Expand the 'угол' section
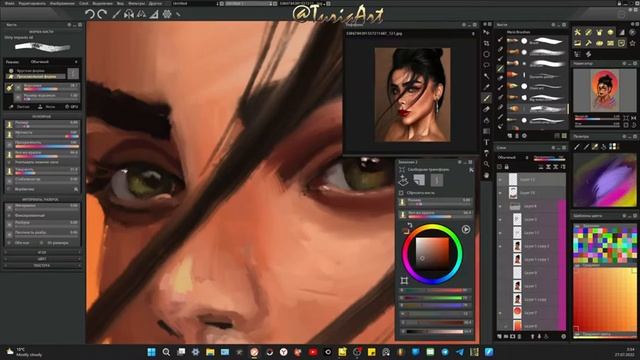This screenshot has width=640, height=360. coord(42,253)
